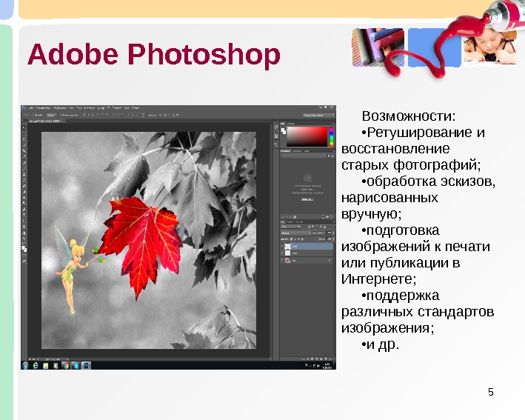Open the Auto-Select Group dropdown
This screenshot has width=525, height=420.
click(52, 115)
